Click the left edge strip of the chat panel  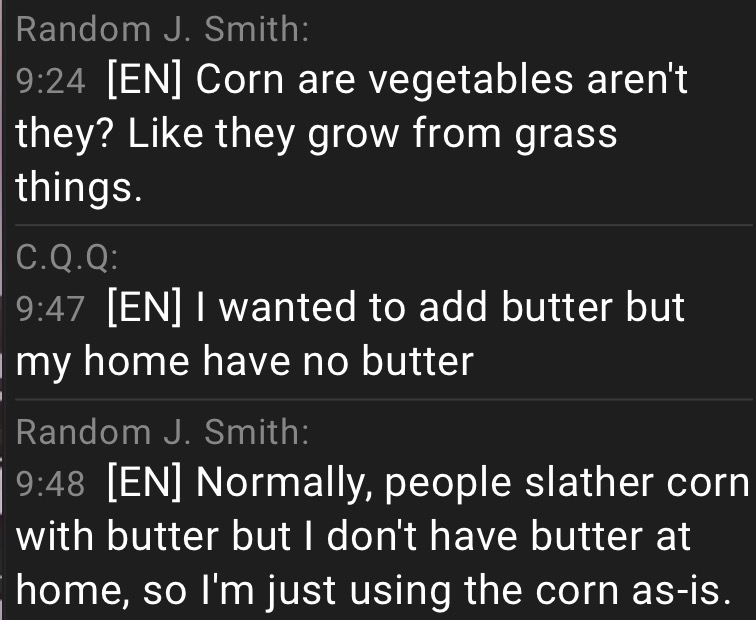coord(1,310)
